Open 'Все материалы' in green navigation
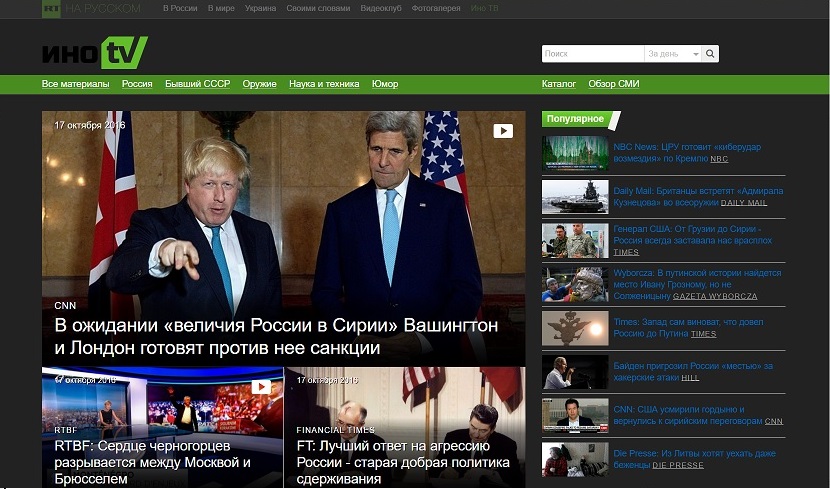This screenshot has height=489, width=830. pyautogui.click(x=76, y=84)
